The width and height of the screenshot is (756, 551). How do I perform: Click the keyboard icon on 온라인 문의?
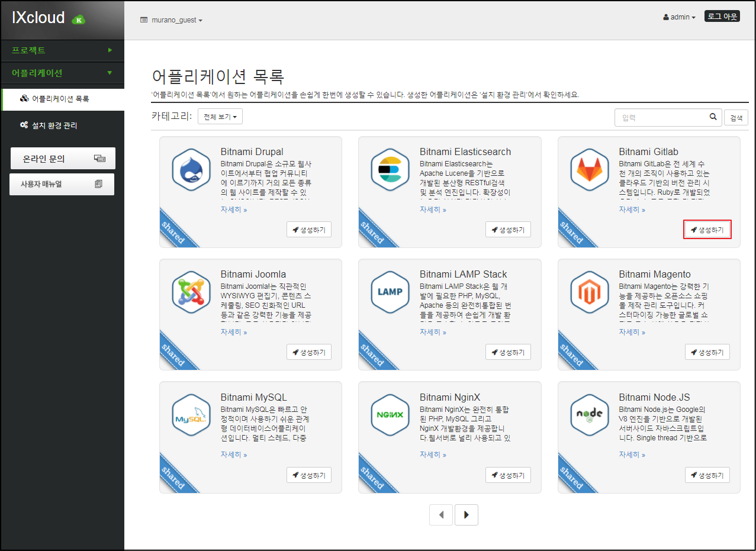[x=99, y=159]
